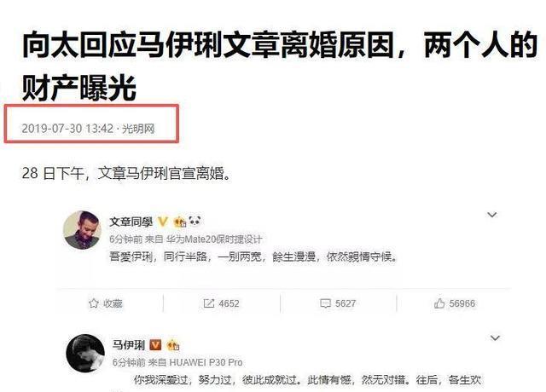
Task: Click the orange V verification badge of 马伊琍
Action: click(x=155, y=344)
